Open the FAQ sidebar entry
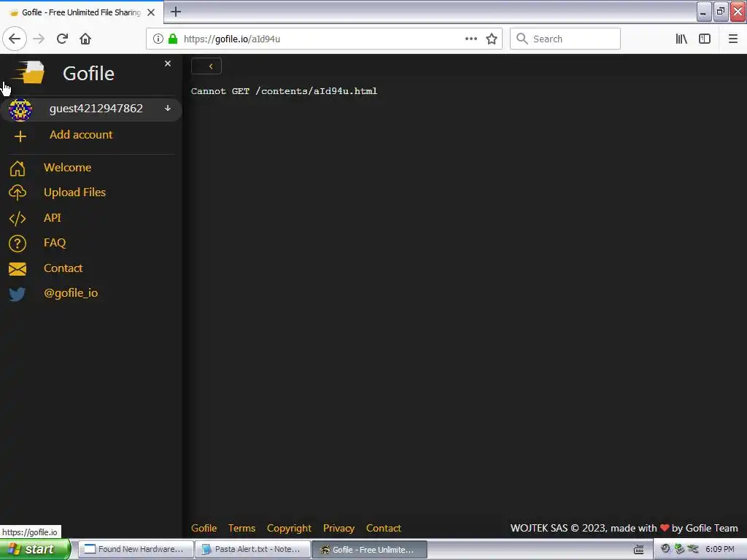This screenshot has height=560, width=747. click(x=55, y=243)
